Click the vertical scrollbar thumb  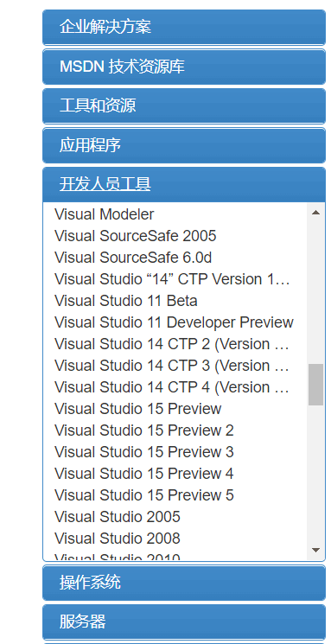click(315, 385)
